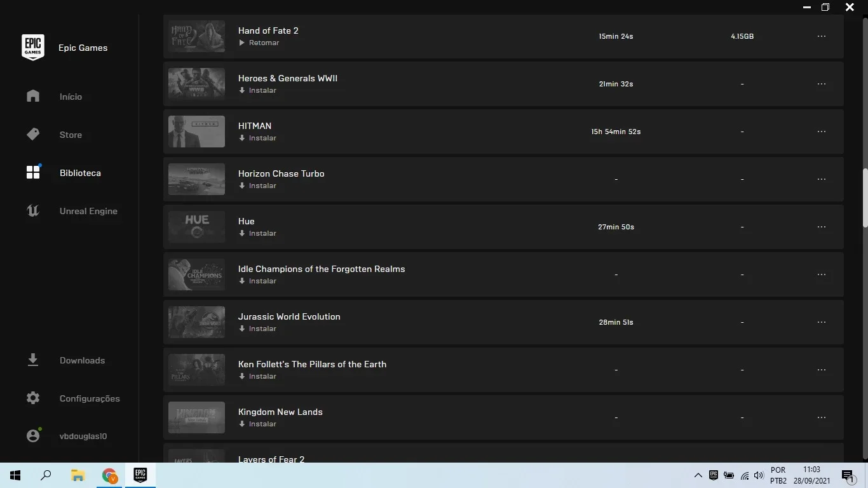
Task: Click the HITMAN cover thumbnail
Action: coord(196,132)
